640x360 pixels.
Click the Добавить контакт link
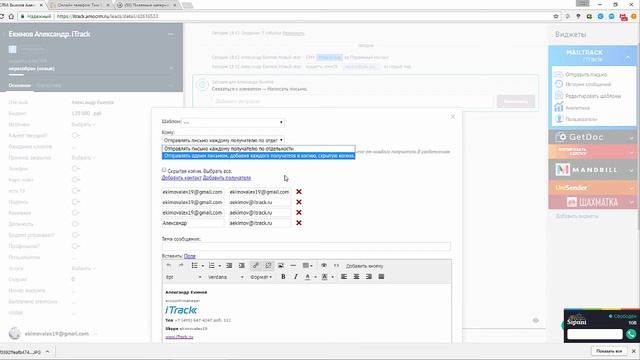coord(182,178)
